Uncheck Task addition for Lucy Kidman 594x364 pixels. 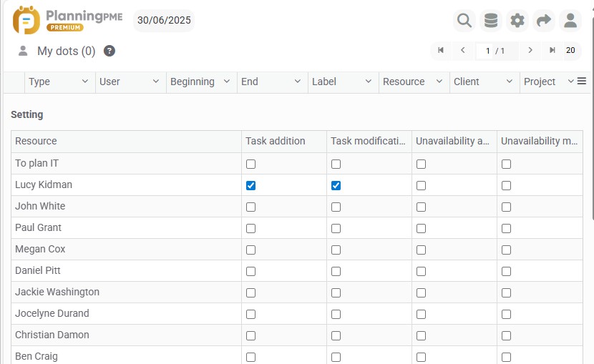250,185
